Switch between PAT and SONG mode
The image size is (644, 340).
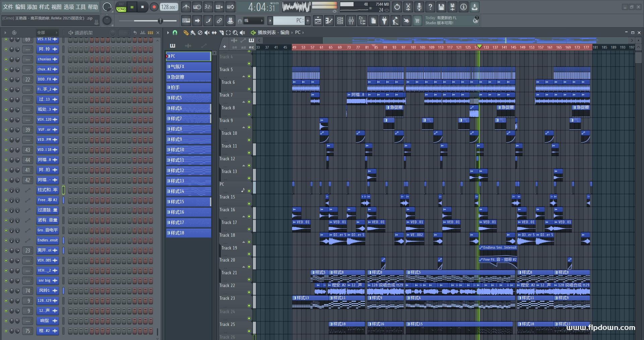pyautogui.click(x=121, y=7)
